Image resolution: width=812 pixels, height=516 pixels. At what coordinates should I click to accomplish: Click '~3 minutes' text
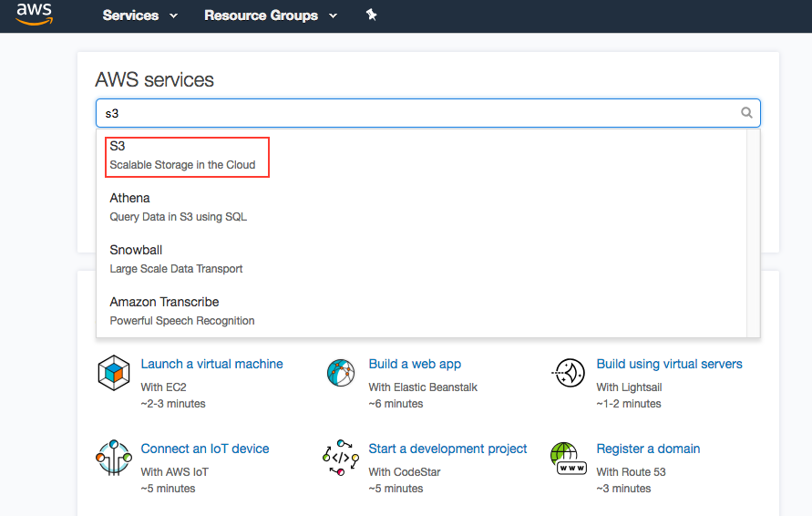point(623,489)
